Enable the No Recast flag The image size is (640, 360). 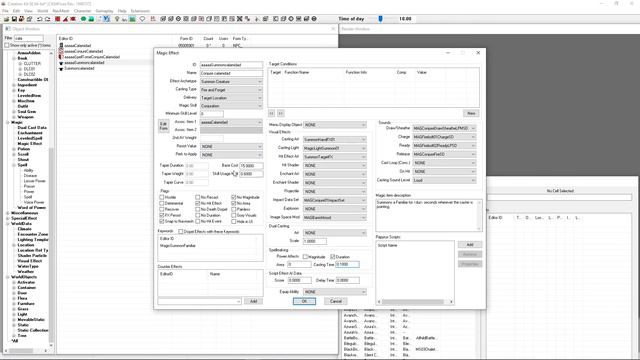pyautogui.click(x=198, y=197)
